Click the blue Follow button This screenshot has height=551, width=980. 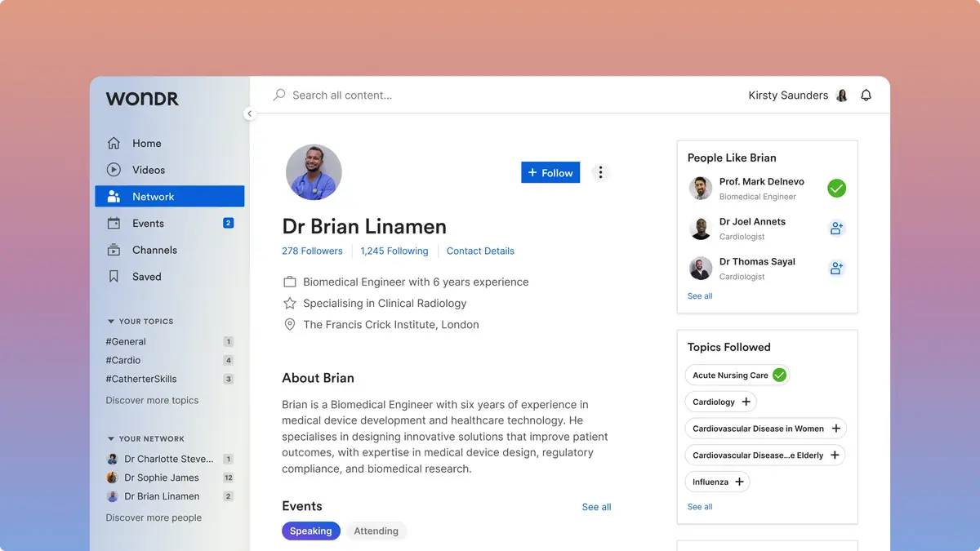550,172
